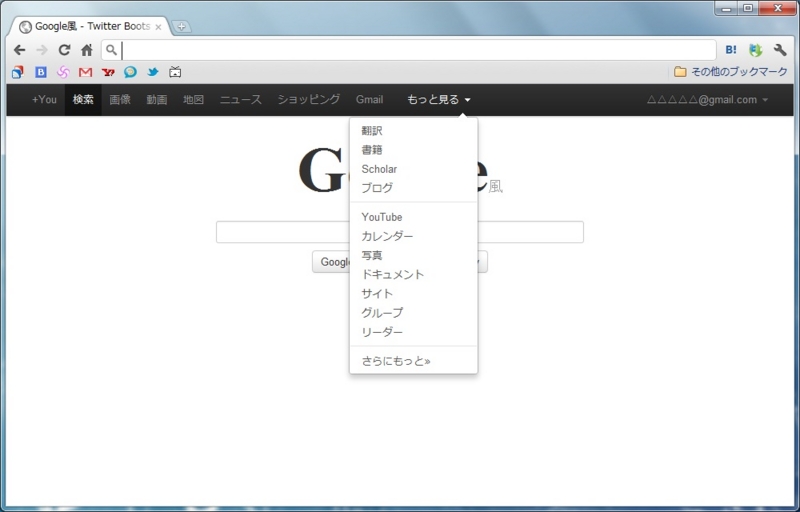Image resolution: width=800 pixels, height=512 pixels.
Task: Open the TV-shaped bookmark icon
Action: [x=175, y=72]
